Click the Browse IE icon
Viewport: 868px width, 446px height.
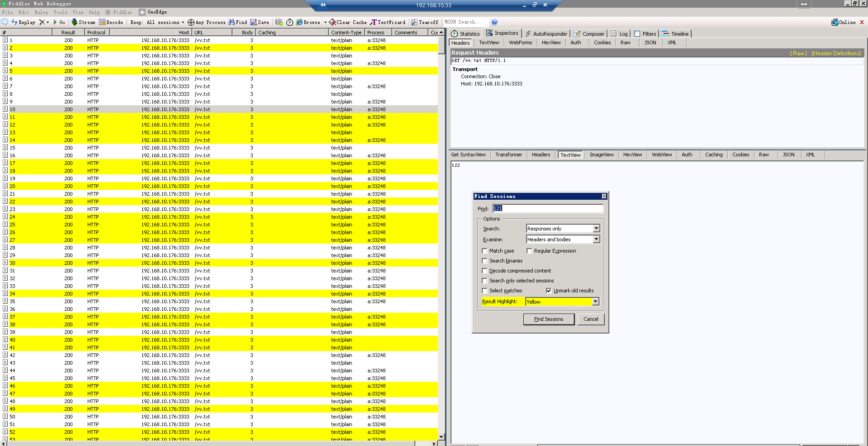[299, 22]
